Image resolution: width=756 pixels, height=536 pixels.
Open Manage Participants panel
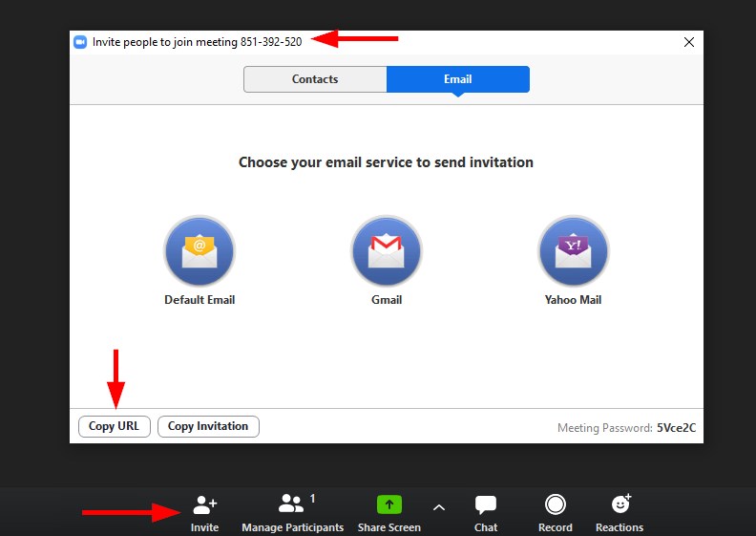293,514
